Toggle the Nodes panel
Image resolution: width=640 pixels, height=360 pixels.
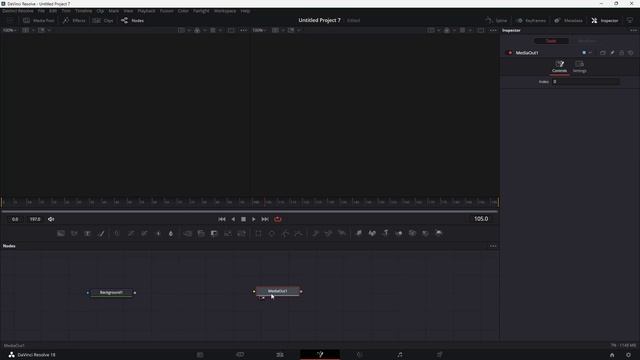coord(132,20)
